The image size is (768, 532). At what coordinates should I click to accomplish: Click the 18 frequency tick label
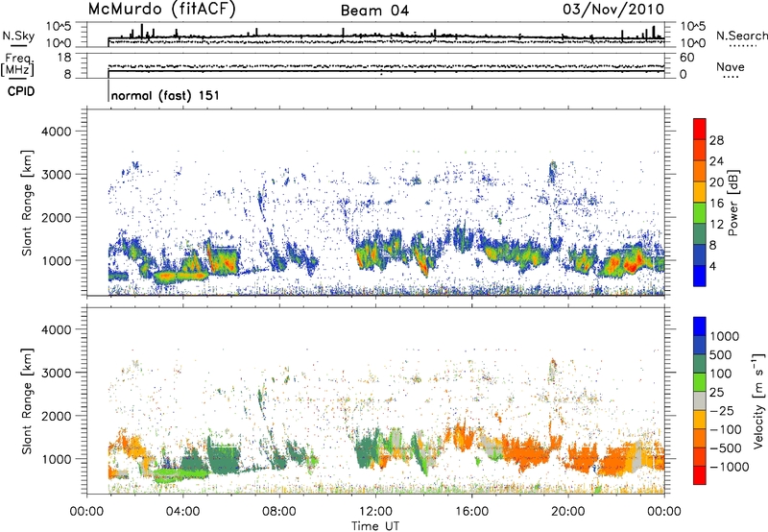tap(64, 58)
